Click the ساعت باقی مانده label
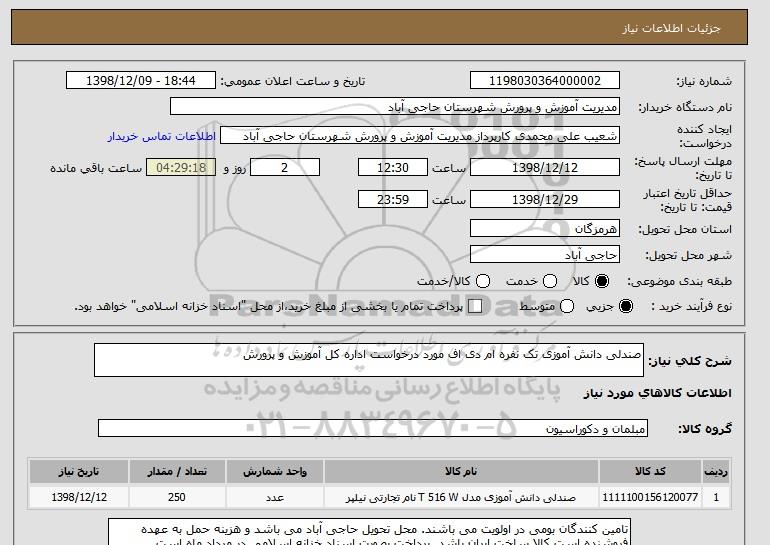Screen dimensions: 770x545 [x=96, y=168]
